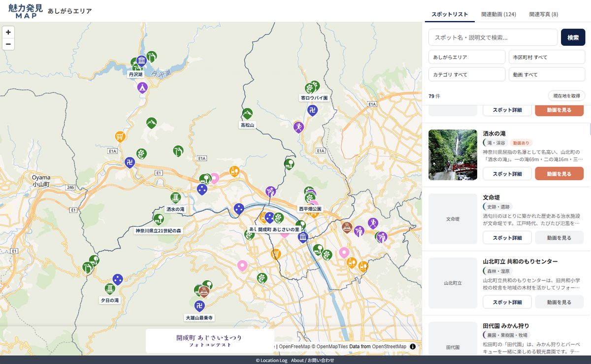Open the OpenStreetMap attribution link
591x364 pixels.
click(390, 347)
